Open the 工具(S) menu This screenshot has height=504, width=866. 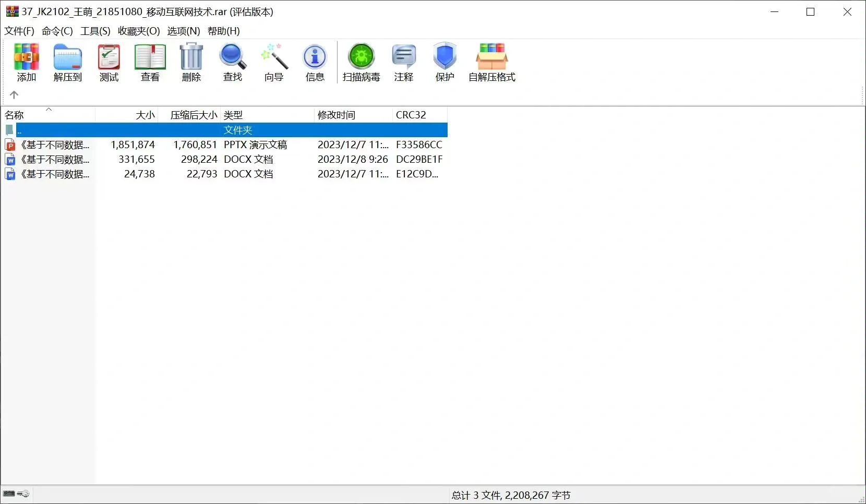click(x=94, y=31)
